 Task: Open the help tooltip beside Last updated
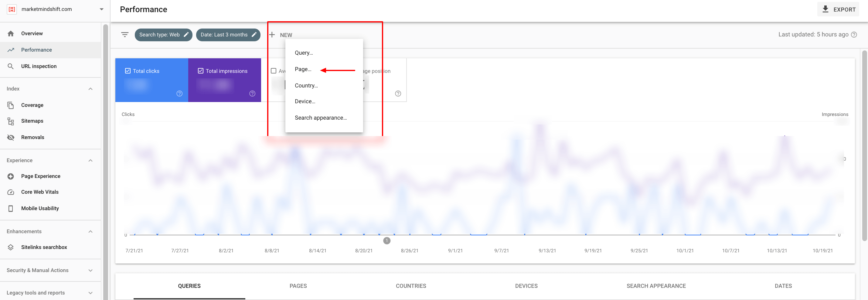[854, 34]
